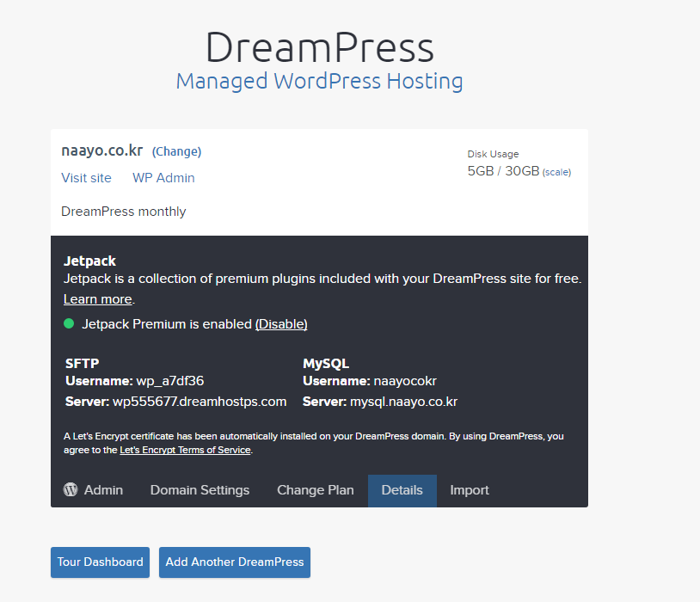Open the WP Admin link

[x=163, y=178]
